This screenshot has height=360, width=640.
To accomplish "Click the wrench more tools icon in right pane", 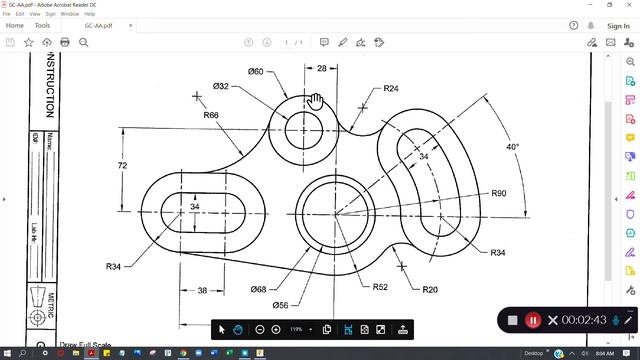I will click(x=630, y=290).
